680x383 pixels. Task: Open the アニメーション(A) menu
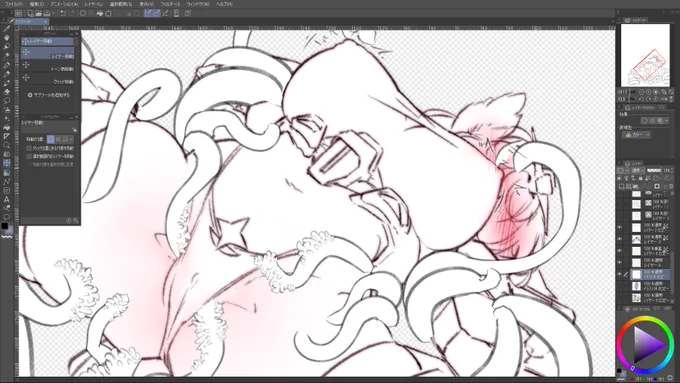pos(64,4)
